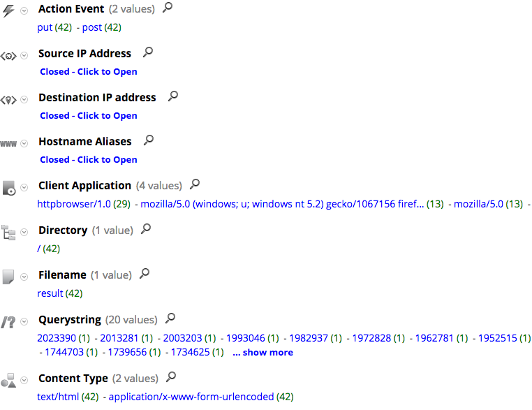This screenshot has height=410, width=532.
Task: Click the Filename document icon
Action: (8, 277)
